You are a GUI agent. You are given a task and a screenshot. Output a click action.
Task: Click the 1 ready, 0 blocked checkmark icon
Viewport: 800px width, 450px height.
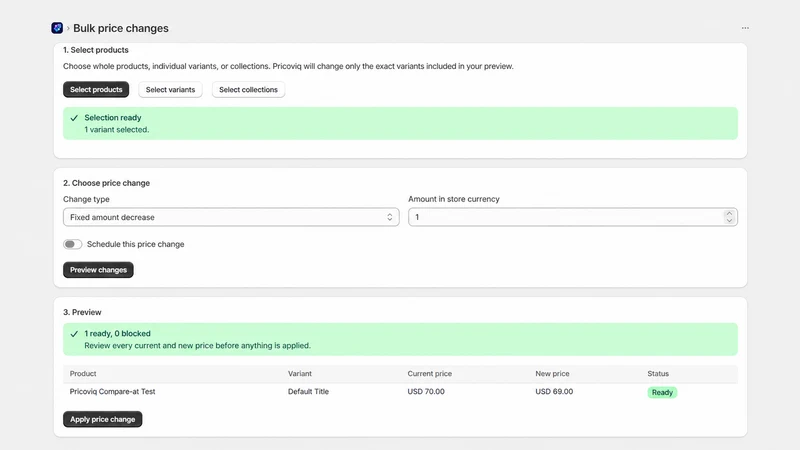(x=74, y=334)
